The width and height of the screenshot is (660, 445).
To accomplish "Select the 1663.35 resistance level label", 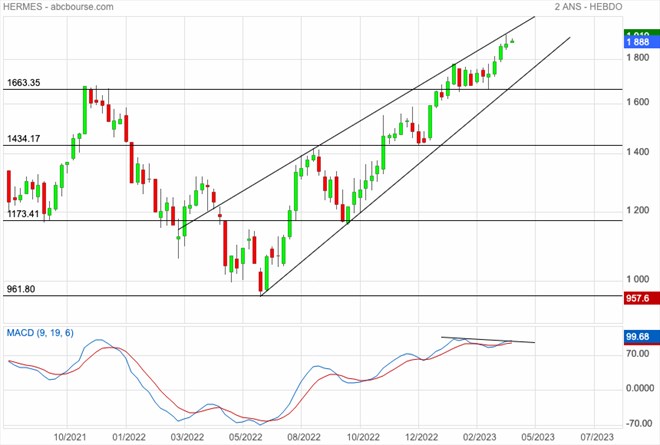I will 24,83.
